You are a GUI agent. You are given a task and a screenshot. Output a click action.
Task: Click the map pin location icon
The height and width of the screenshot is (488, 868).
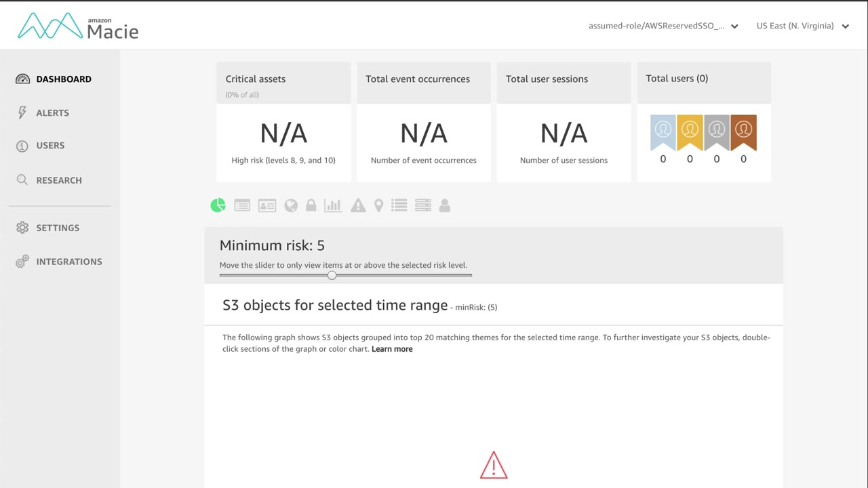pos(379,205)
